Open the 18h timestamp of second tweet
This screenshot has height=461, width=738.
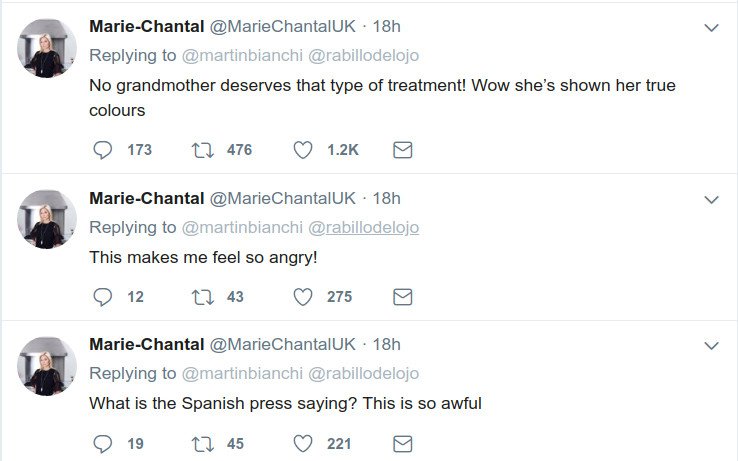386,198
